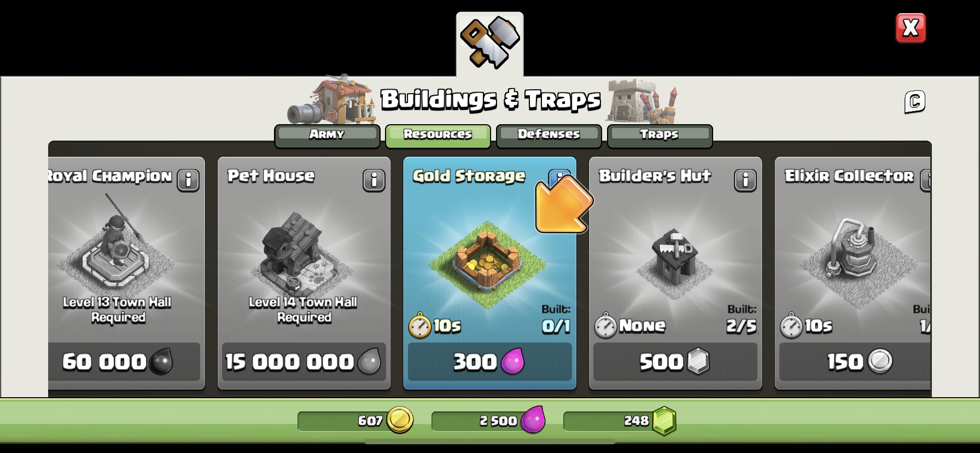Select the Elixir Collector card

click(853, 273)
